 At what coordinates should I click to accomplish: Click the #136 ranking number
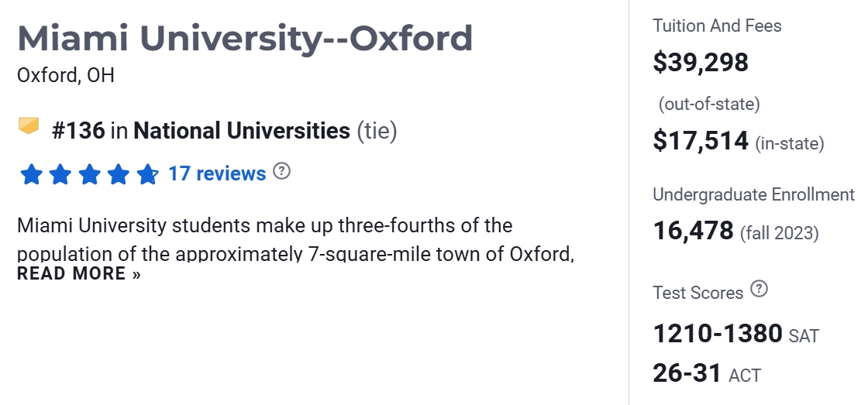(x=77, y=131)
